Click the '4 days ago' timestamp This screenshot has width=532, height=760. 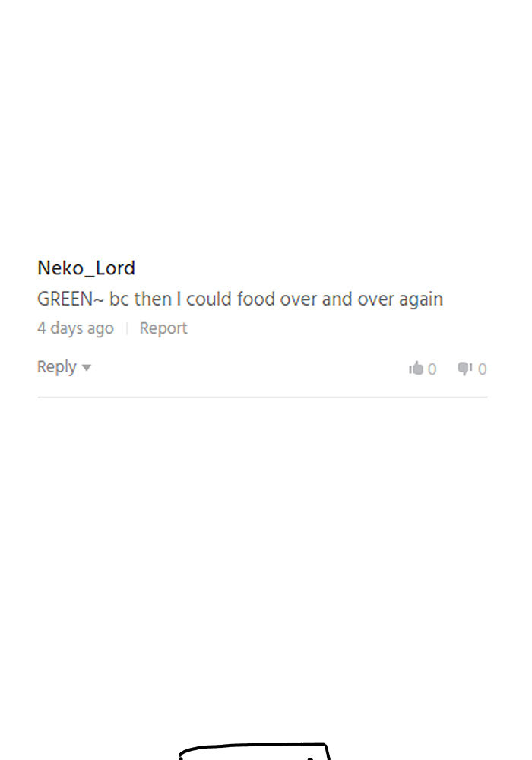(75, 328)
